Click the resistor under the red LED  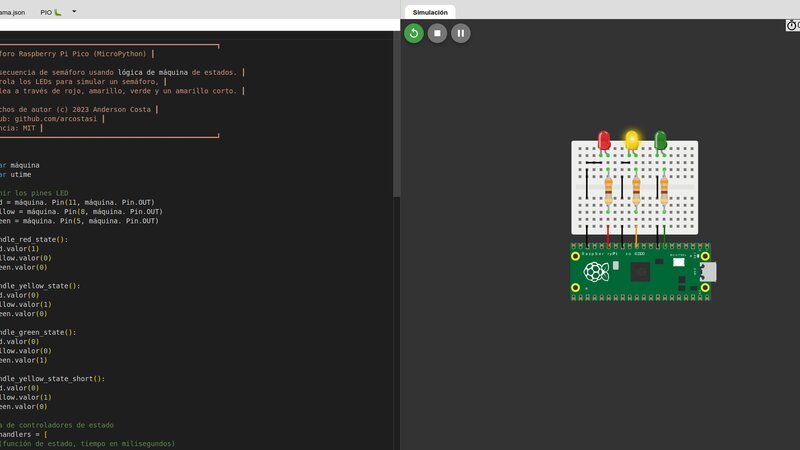pyautogui.click(x=608, y=189)
